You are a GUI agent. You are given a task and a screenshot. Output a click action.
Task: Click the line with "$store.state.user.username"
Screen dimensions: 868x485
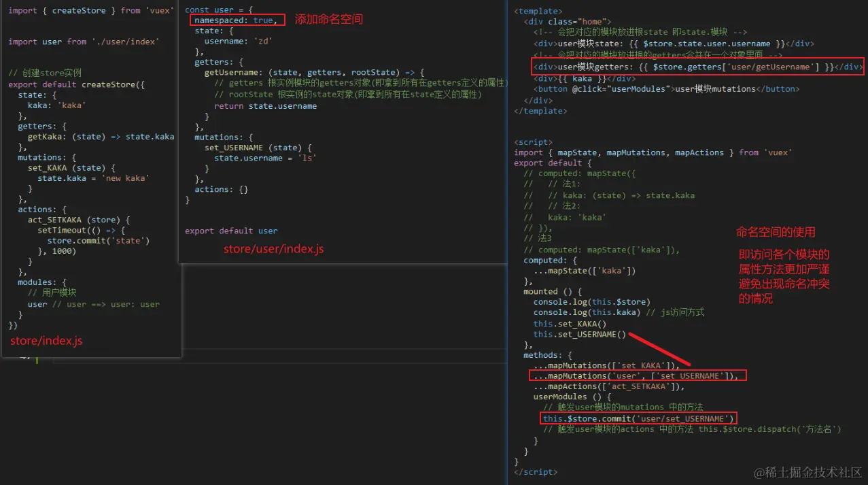(674, 44)
